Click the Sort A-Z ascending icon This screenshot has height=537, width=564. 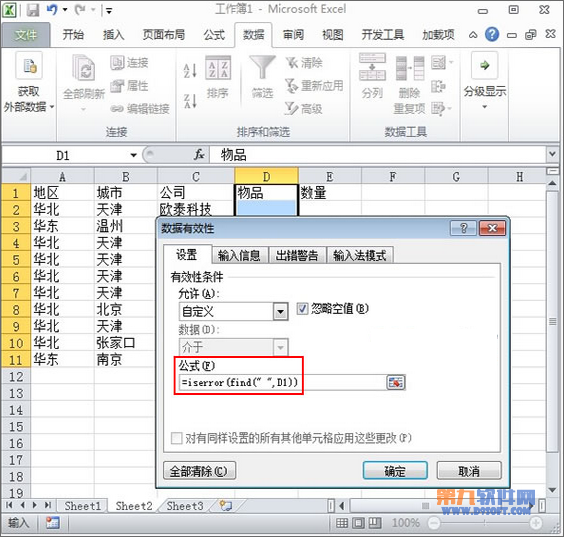click(190, 70)
